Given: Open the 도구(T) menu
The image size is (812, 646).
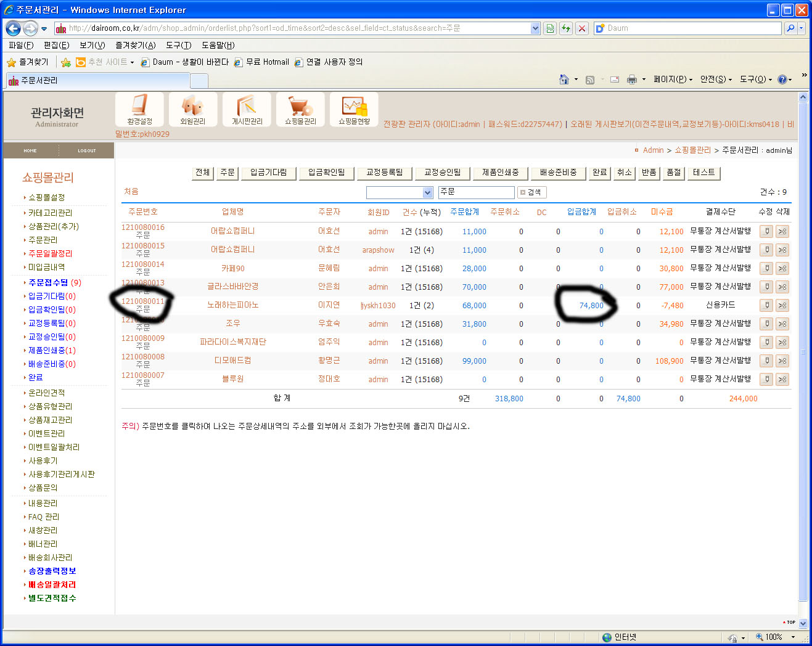Looking at the screenshot, I should (x=178, y=45).
